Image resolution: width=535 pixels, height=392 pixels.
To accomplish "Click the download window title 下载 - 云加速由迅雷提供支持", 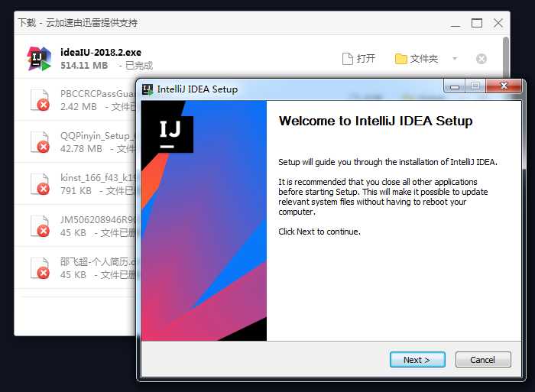I will click(x=78, y=23).
